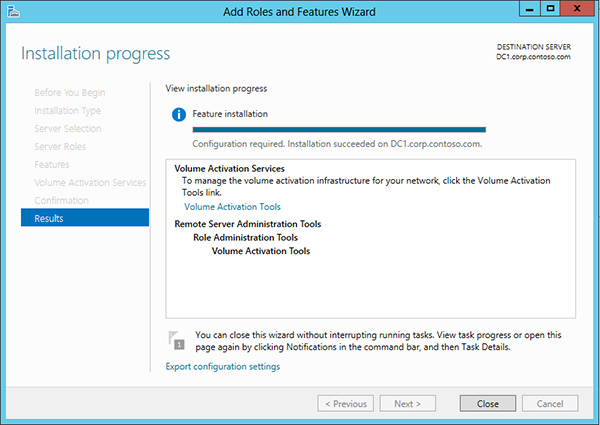Go to the Confirmation step
The width and height of the screenshot is (600, 425).
[x=61, y=200]
